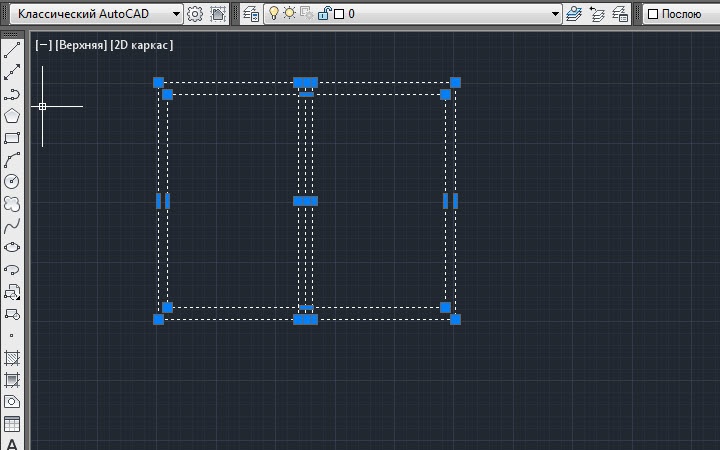Image resolution: width=720 pixels, height=450 pixels.
Task: Select the Gradient fill tool
Action: 12,380
